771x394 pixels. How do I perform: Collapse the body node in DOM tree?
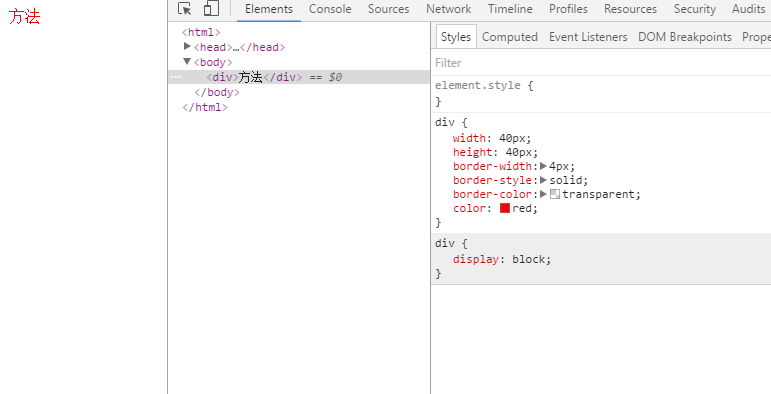(x=187, y=61)
